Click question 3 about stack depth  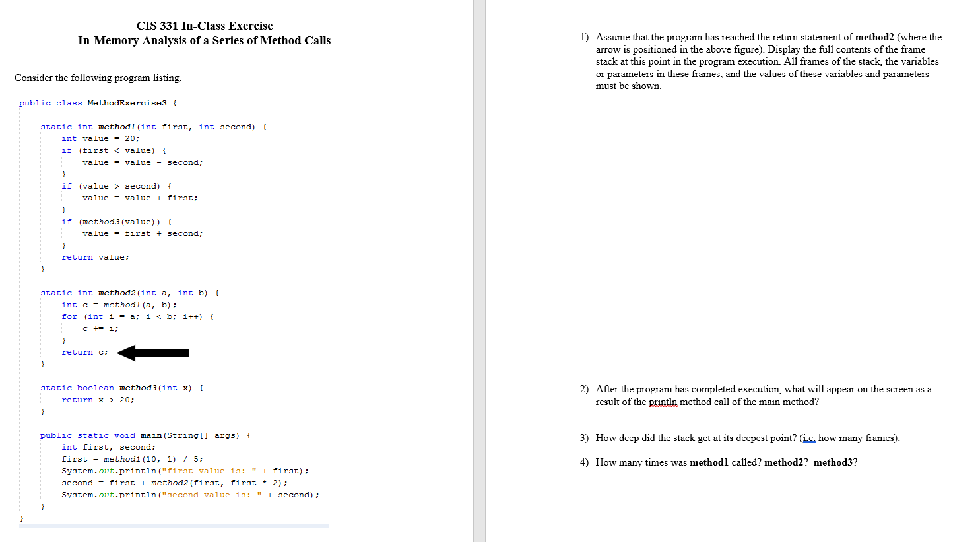pyautogui.click(x=740, y=438)
